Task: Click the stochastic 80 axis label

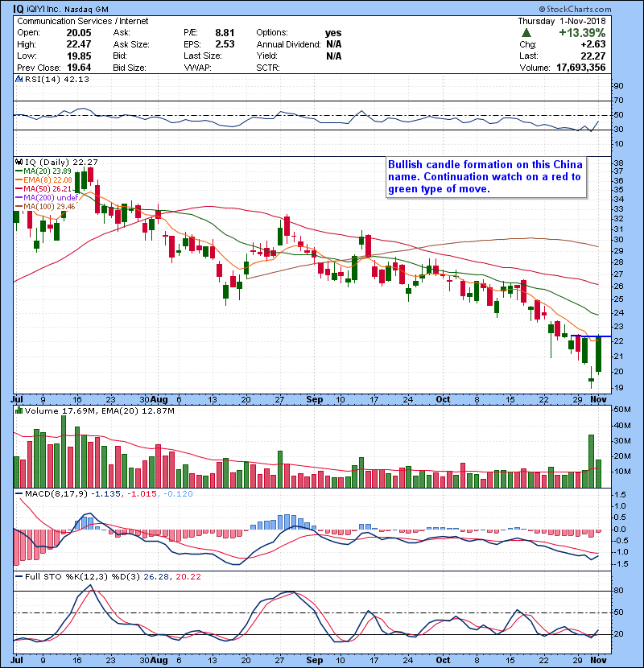Action: (x=618, y=591)
